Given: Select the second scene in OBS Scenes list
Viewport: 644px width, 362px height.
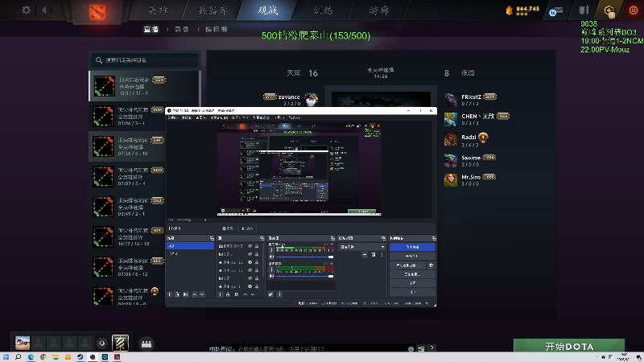Looking at the screenshot, I should tap(190, 253).
